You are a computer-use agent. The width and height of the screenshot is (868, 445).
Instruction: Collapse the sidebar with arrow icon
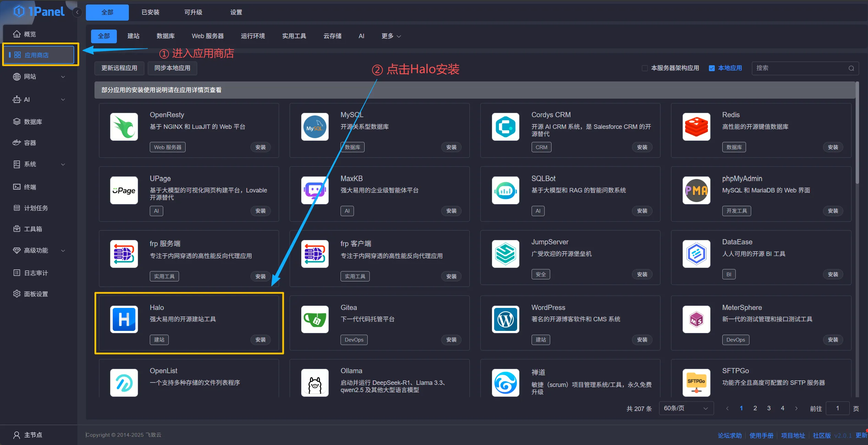point(77,12)
